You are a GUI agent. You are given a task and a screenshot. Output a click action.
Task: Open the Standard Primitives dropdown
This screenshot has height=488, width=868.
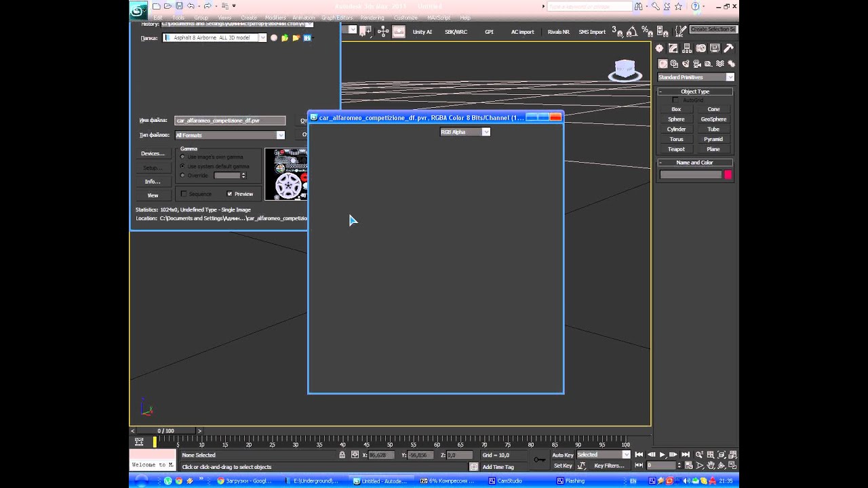[x=696, y=77]
